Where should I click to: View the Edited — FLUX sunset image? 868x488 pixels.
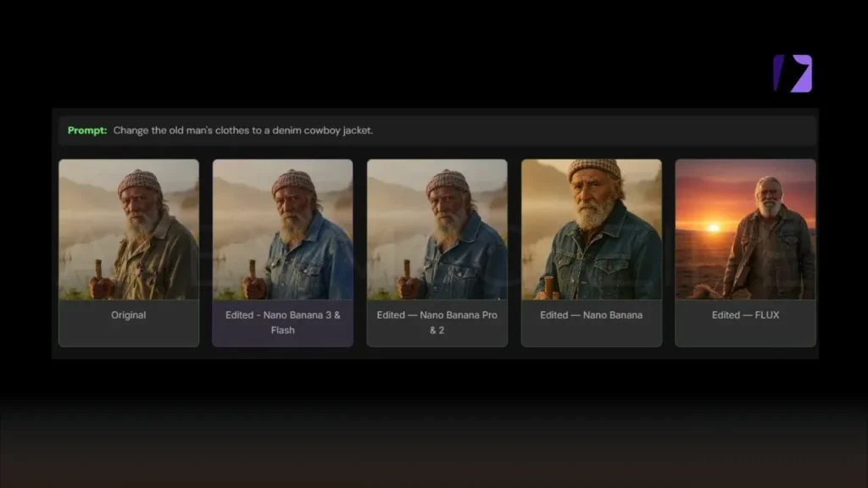point(745,230)
